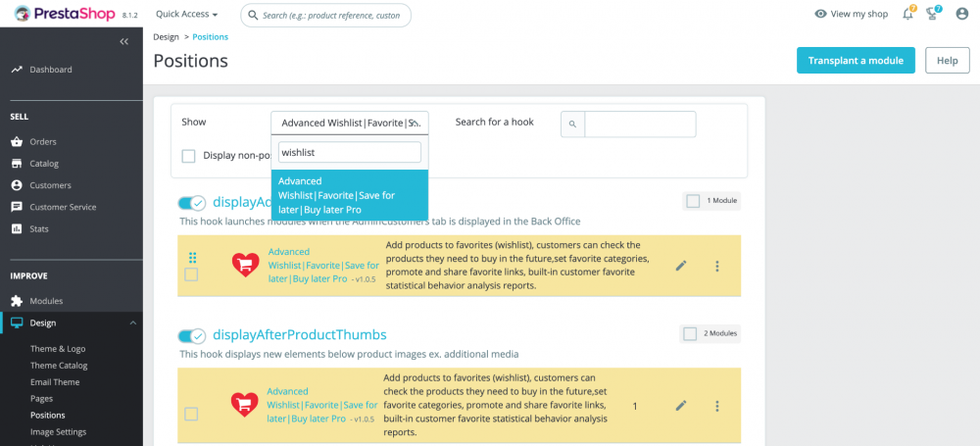This screenshot has width=980, height=446.
Task: Open Theme Catalog submenu item
Action: [x=60, y=366]
